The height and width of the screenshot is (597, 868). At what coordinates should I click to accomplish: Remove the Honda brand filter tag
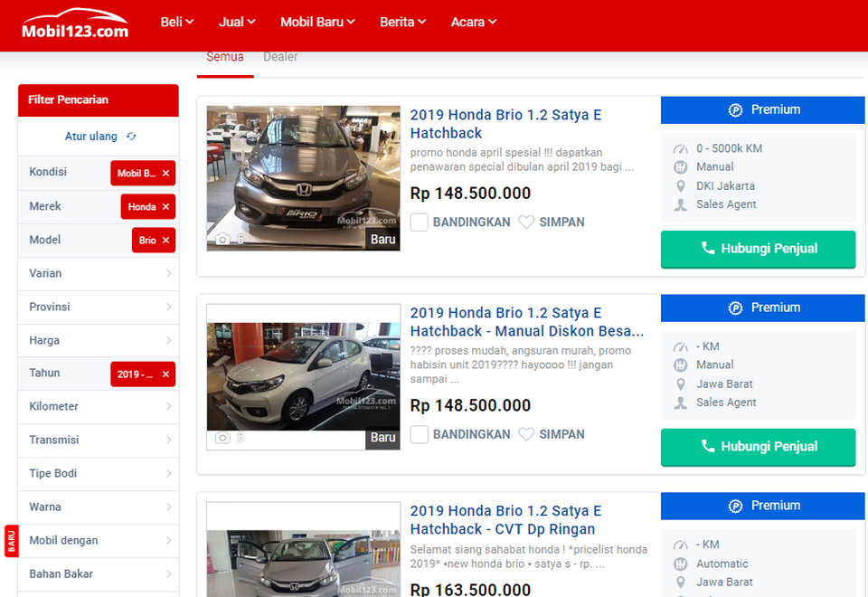[x=165, y=207]
